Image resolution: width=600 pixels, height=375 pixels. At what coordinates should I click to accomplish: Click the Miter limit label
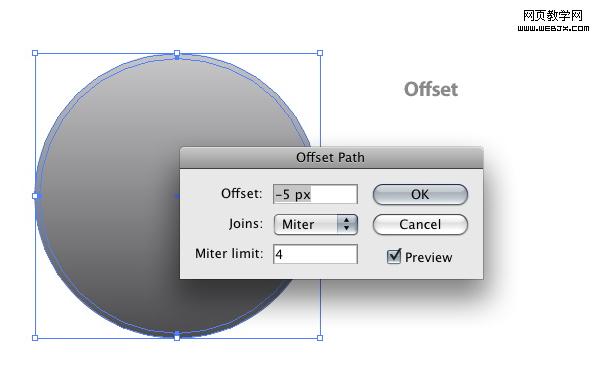(x=229, y=254)
